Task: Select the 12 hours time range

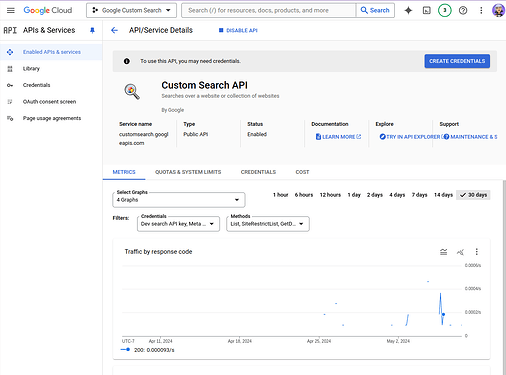Action: point(330,195)
